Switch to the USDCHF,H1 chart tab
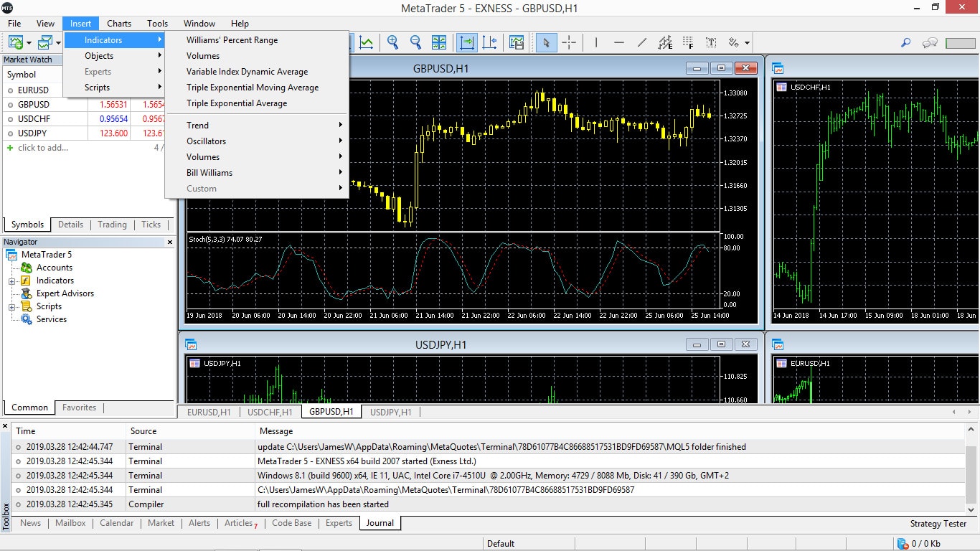Image resolution: width=980 pixels, height=551 pixels. (270, 412)
